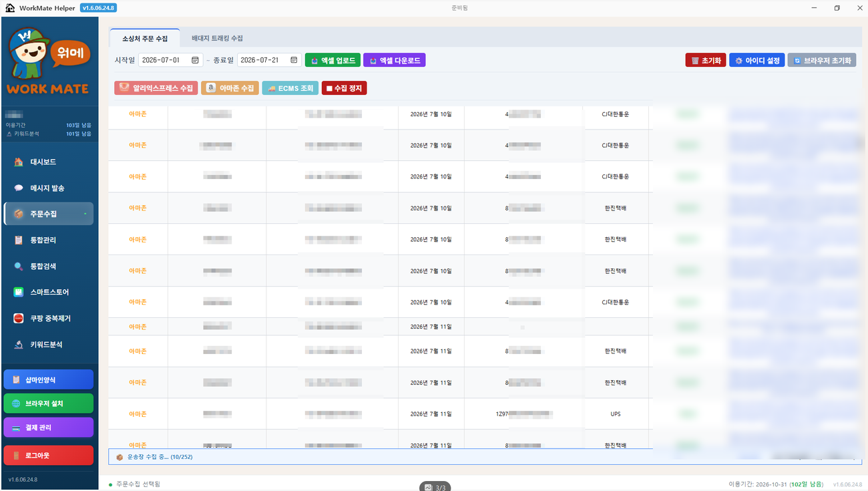868x491 pixels.
Task: Select the 통합관리 clipboard icon
Action: [x=19, y=240]
